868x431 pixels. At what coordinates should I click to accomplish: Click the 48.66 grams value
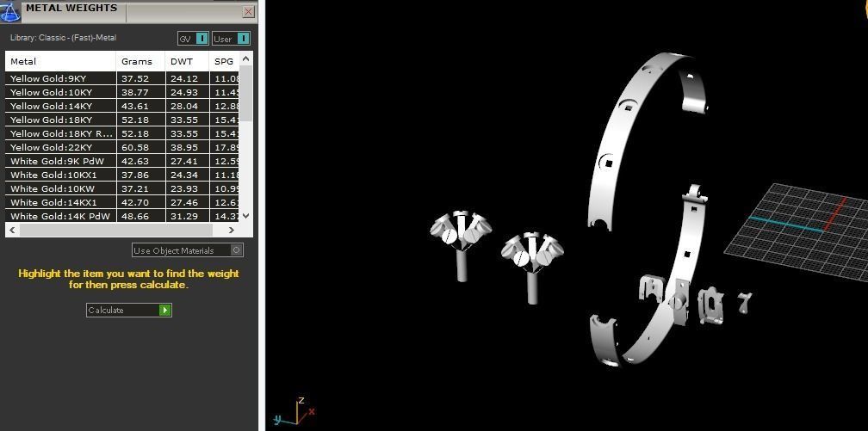[x=136, y=216]
